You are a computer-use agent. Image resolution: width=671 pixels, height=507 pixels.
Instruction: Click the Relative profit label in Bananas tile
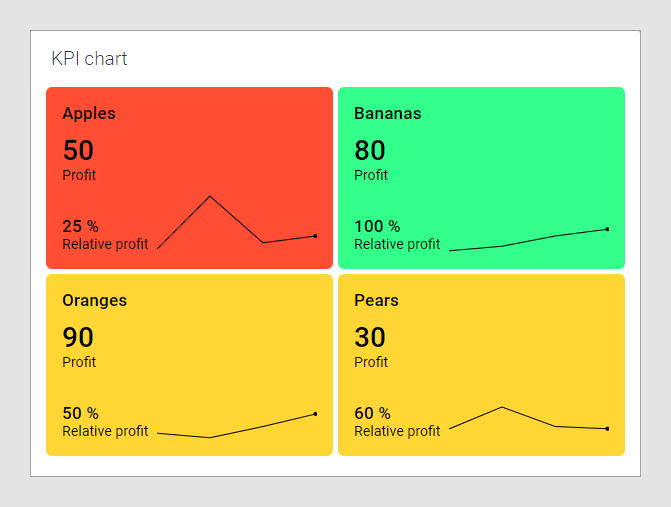(397, 244)
